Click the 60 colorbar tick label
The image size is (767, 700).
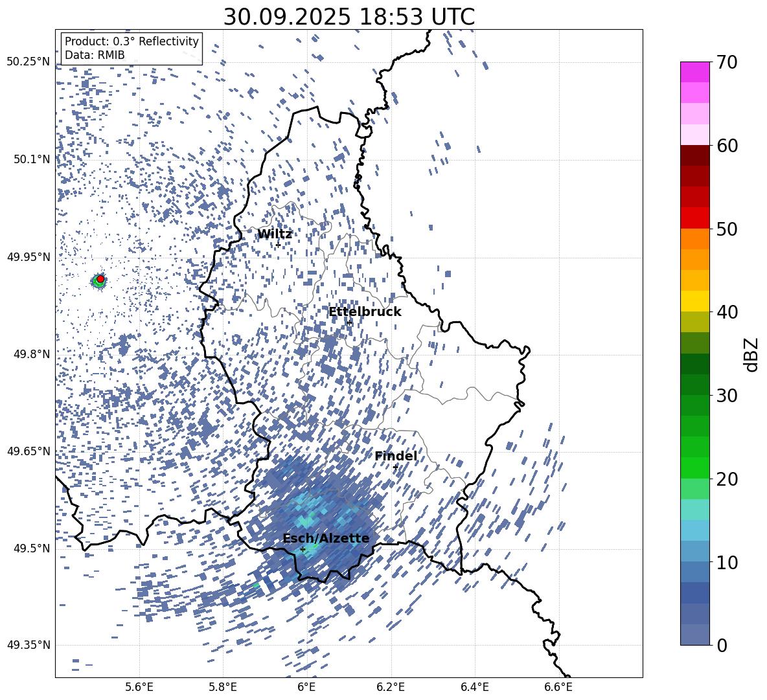(x=727, y=146)
